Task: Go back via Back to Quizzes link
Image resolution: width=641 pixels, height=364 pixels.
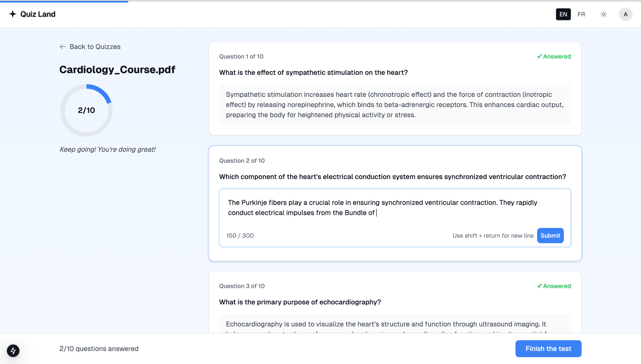Action: tap(95, 47)
